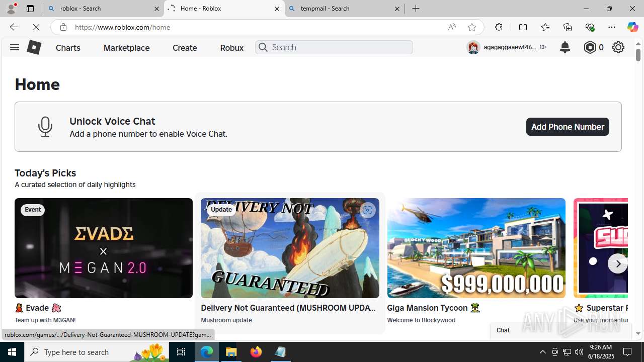Viewport: 644px width, 362px height.
Task: Click the Today's Picks heading text
Action: click(x=45, y=173)
